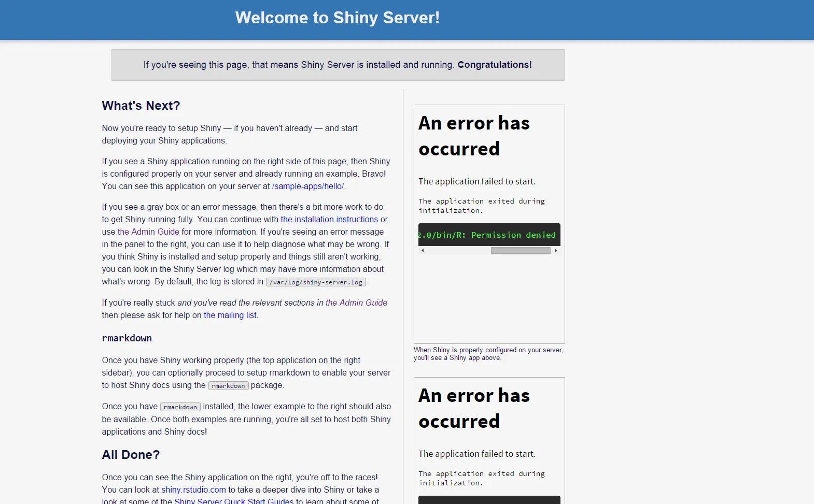Image resolution: width=814 pixels, height=504 pixels.
Task: Follow the installation instructions link
Action: point(329,220)
